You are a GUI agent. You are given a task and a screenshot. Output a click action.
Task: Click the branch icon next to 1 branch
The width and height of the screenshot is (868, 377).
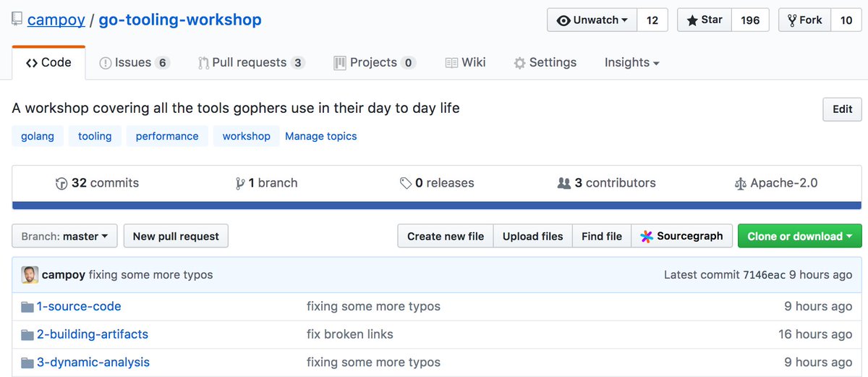(x=240, y=184)
